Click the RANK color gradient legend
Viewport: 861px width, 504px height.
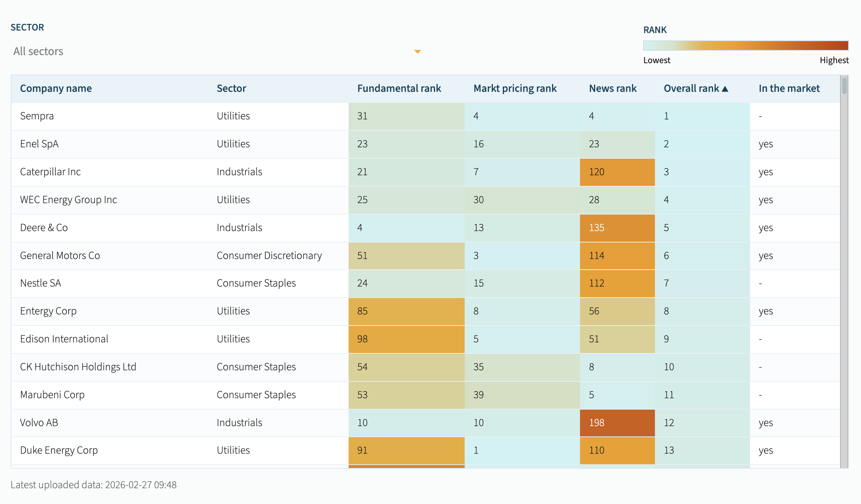point(745,46)
